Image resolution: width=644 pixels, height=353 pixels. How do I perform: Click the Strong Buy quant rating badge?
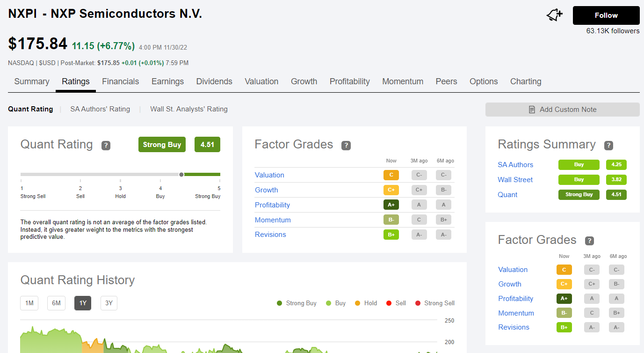[x=162, y=145]
